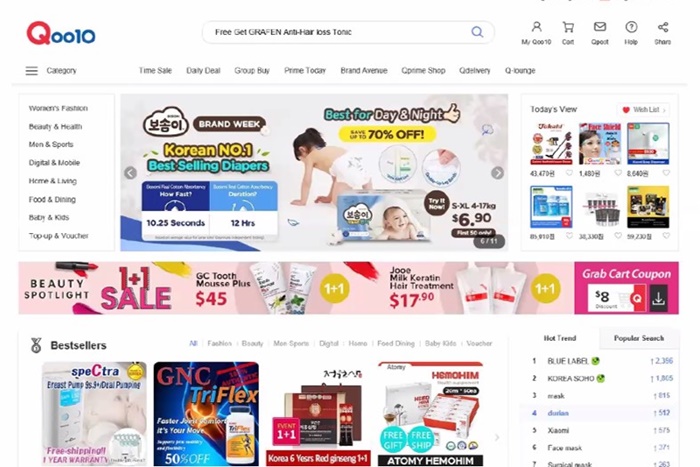Click banner slide counter 6/11

pyautogui.click(x=488, y=241)
